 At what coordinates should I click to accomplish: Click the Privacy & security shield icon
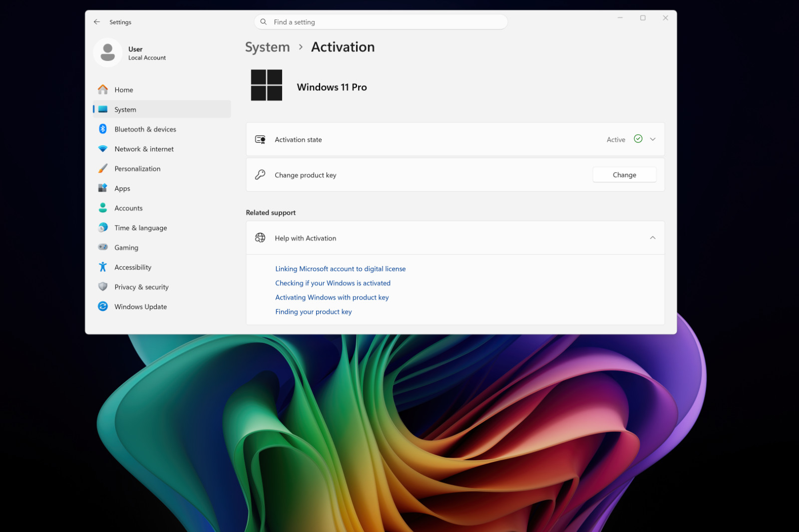tap(103, 286)
